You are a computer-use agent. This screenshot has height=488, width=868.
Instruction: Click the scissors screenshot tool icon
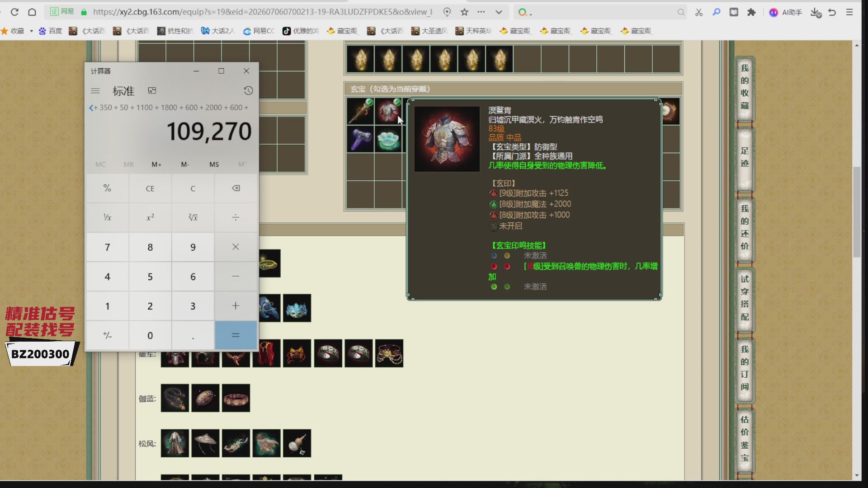tap(699, 12)
